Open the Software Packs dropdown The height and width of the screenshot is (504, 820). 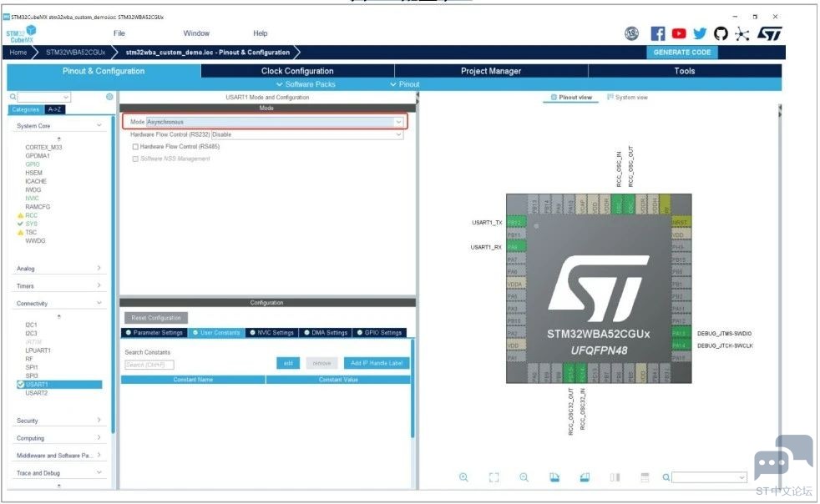(x=306, y=84)
